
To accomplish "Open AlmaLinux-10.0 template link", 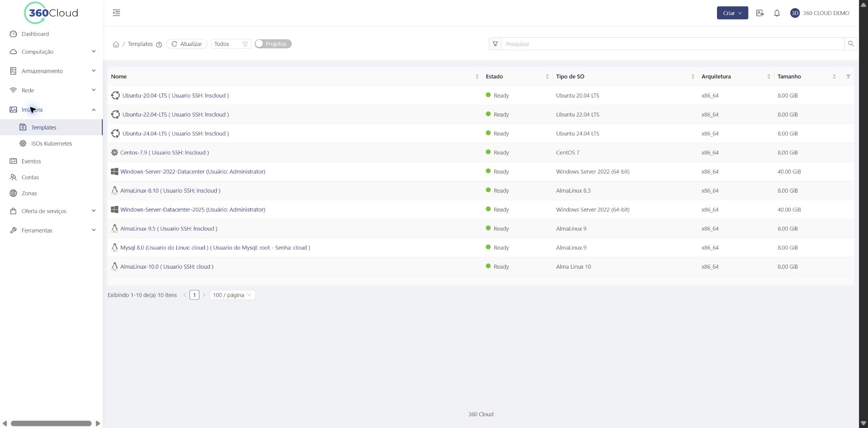I will coord(166,267).
